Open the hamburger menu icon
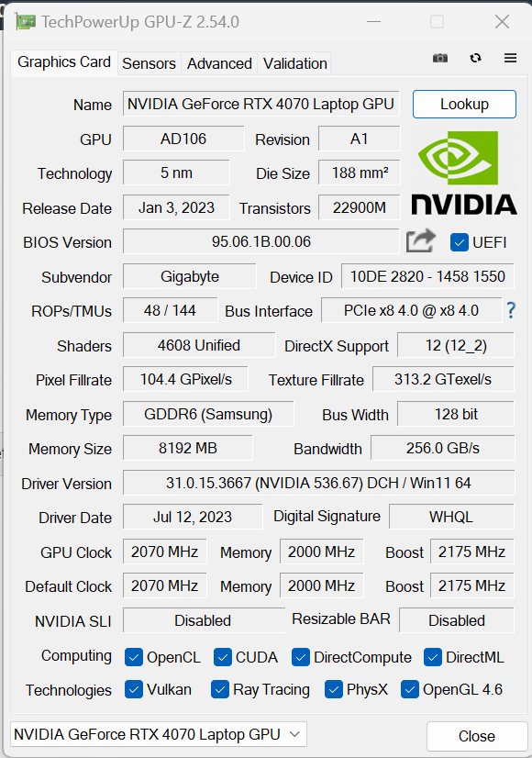This screenshot has width=532, height=758. point(510,58)
